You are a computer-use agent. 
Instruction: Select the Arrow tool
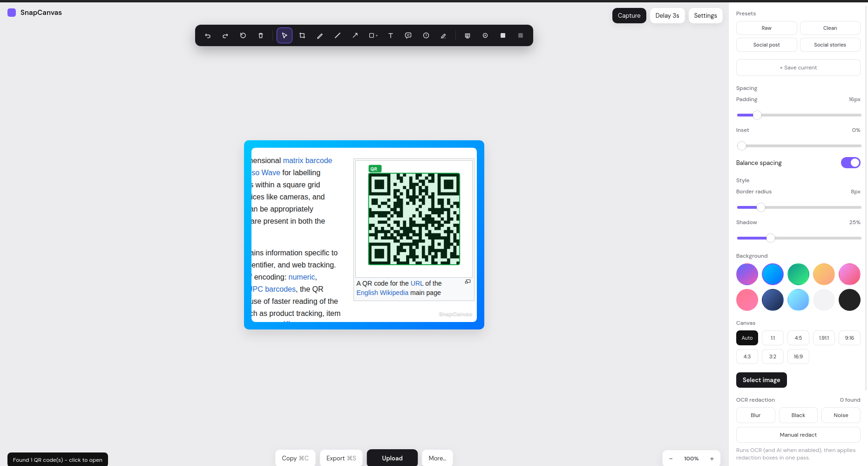coord(355,35)
